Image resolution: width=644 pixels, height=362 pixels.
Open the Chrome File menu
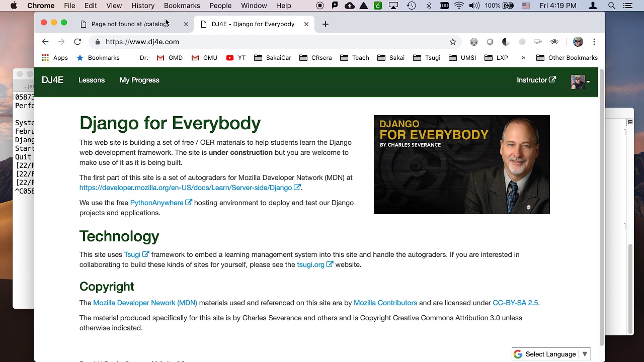[x=69, y=6]
